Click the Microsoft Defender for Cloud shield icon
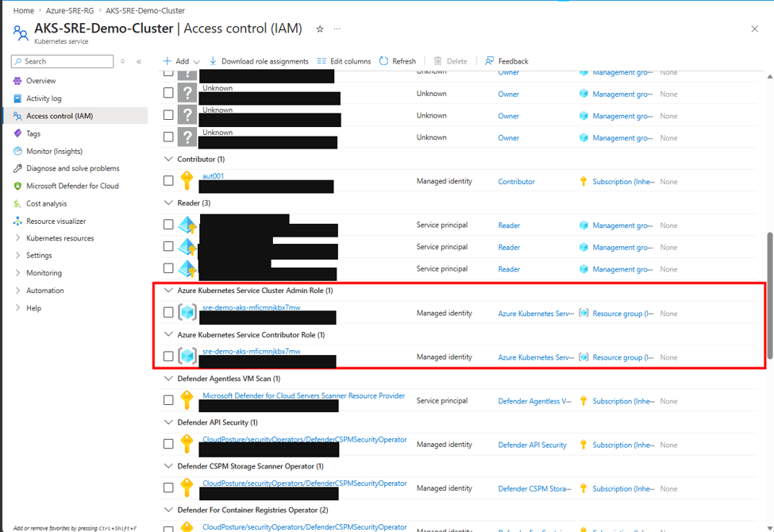Screen dimensions: 774x532 tap(17, 187)
